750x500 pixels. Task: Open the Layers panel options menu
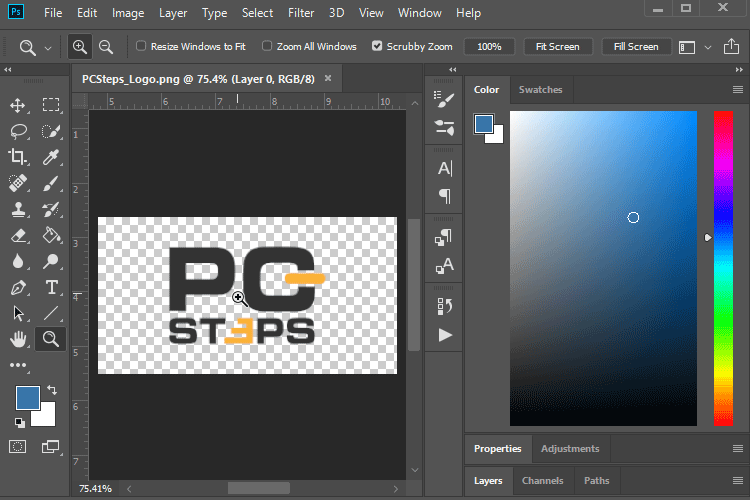click(x=738, y=480)
